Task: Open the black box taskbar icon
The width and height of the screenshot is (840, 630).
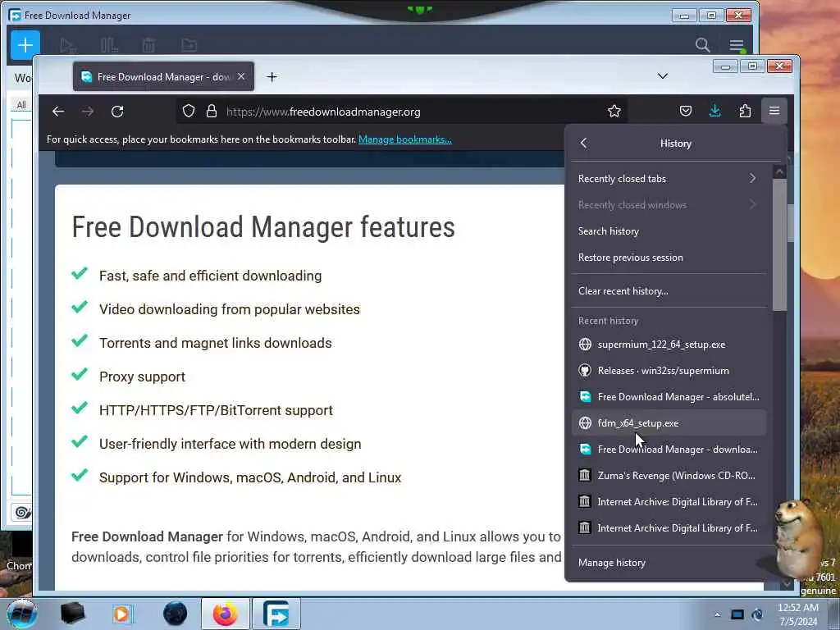Action: pyautogui.click(x=72, y=614)
